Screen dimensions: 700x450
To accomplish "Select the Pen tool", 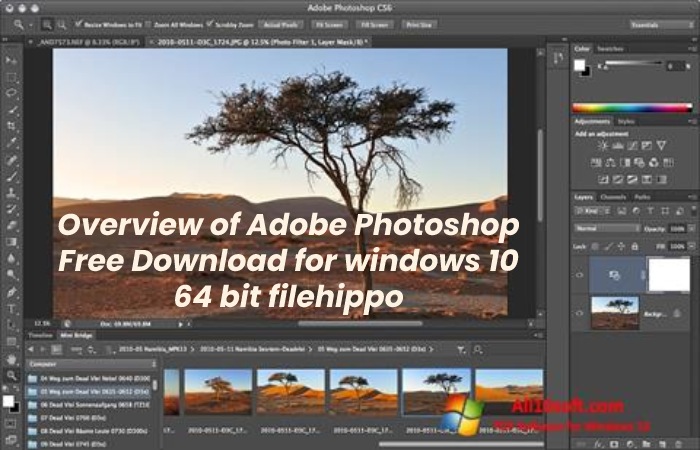I will pos(11,292).
